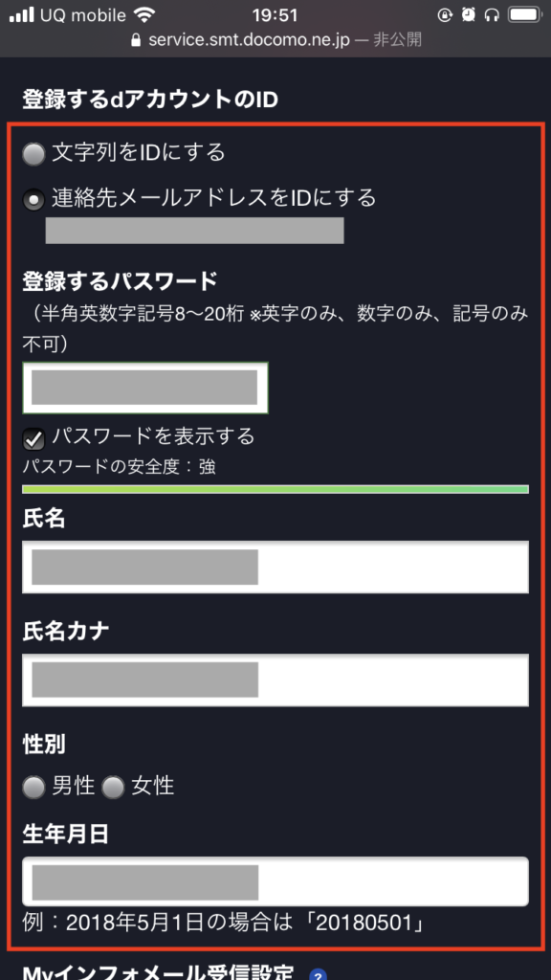Tap the headphones icon in status bar
The height and width of the screenshot is (980, 551).
click(493, 14)
